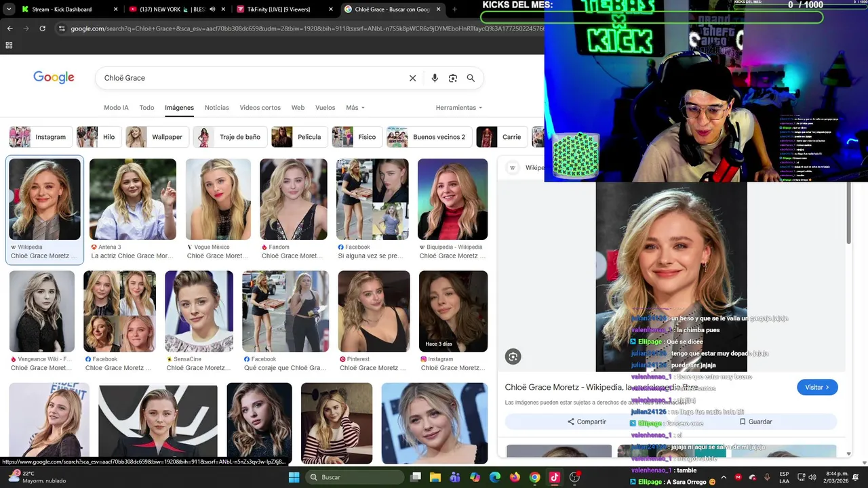Clear the search box with X
The width and height of the screenshot is (868, 488).
click(412, 78)
